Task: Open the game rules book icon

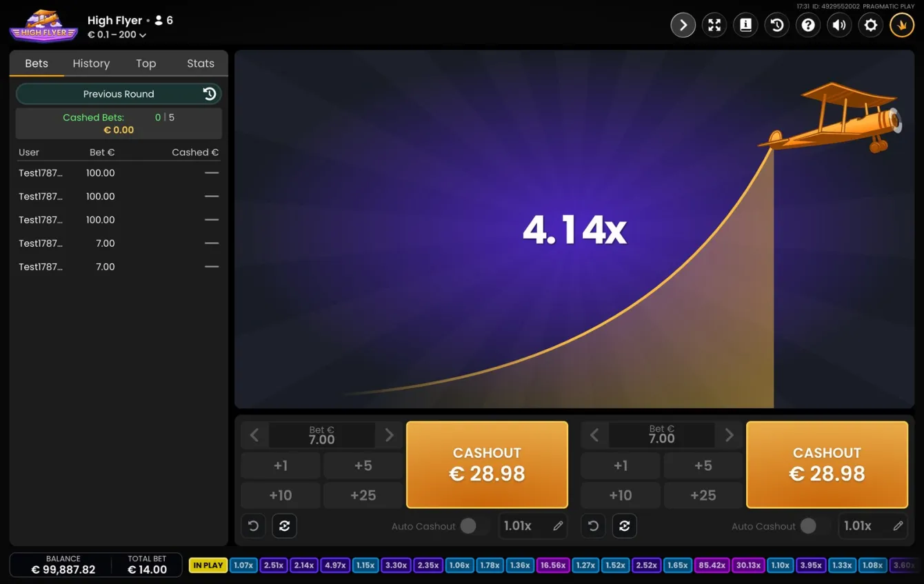Action: pyautogui.click(x=745, y=26)
